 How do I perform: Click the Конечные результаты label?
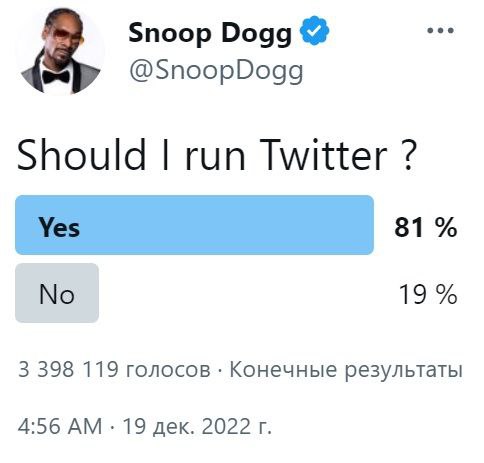[x=346, y=370]
